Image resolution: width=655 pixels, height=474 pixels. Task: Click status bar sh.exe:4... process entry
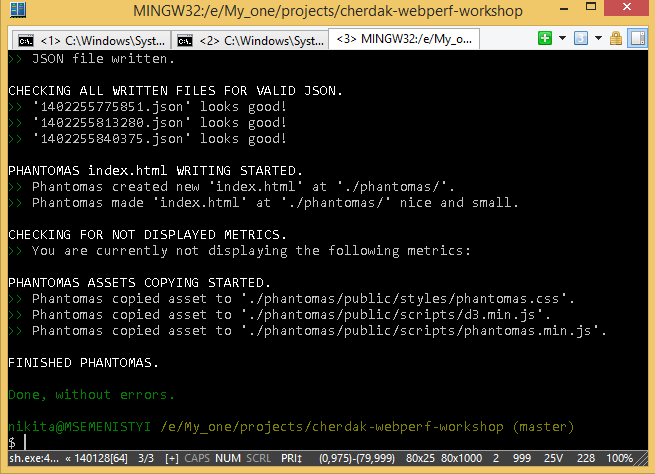pos(34,458)
